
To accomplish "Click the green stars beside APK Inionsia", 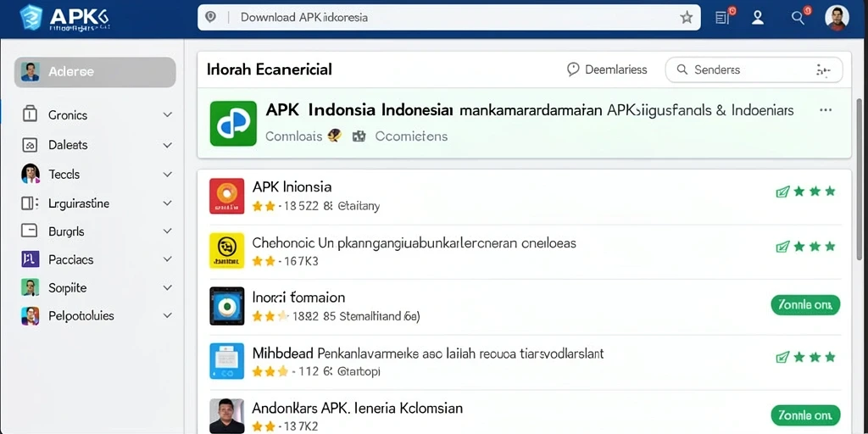I will pyautogui.click(x=815, y=192).
